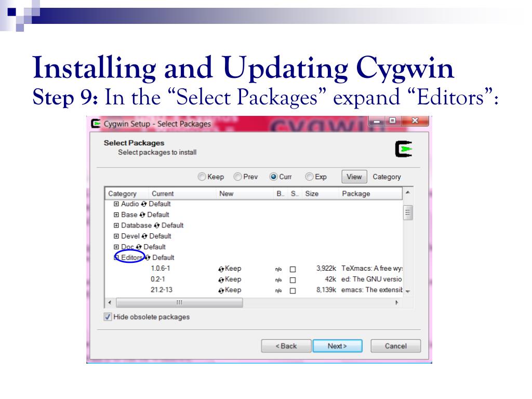Expand the Devel category

[116, 236]
